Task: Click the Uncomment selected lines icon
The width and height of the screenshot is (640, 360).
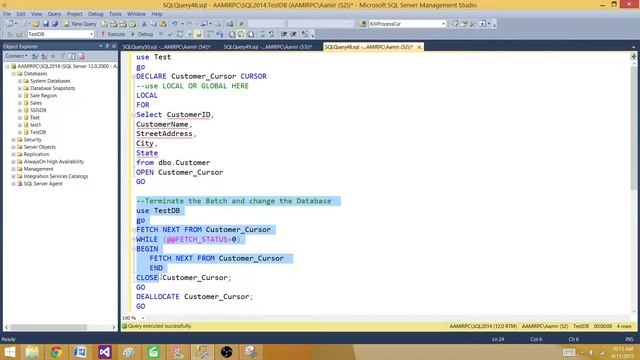Action: [271, 34]
